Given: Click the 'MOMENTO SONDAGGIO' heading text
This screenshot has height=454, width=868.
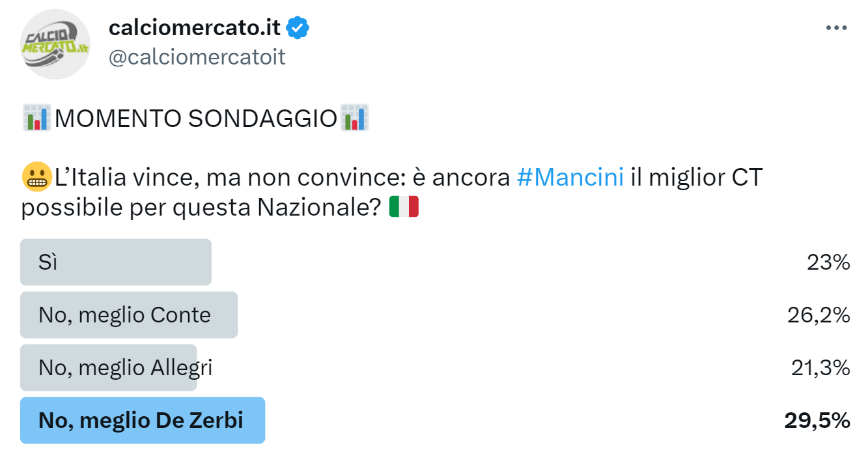Looking at the screenshot, I should coord(195,119).
